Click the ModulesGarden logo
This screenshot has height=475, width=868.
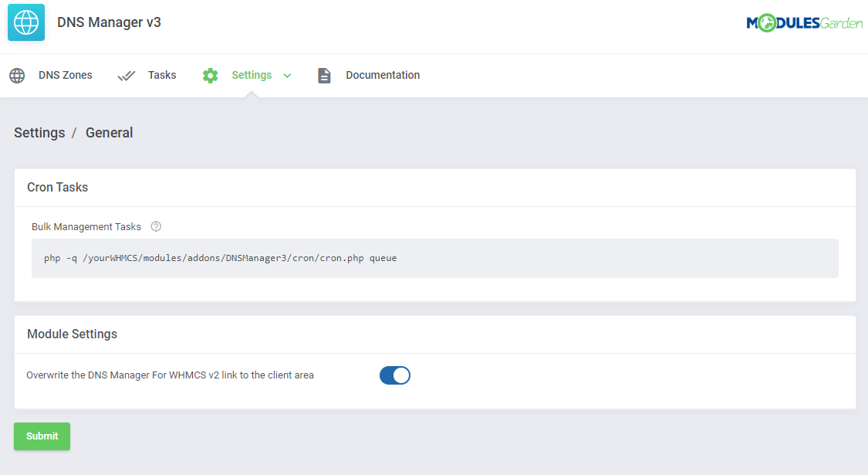tap(804, 23)
